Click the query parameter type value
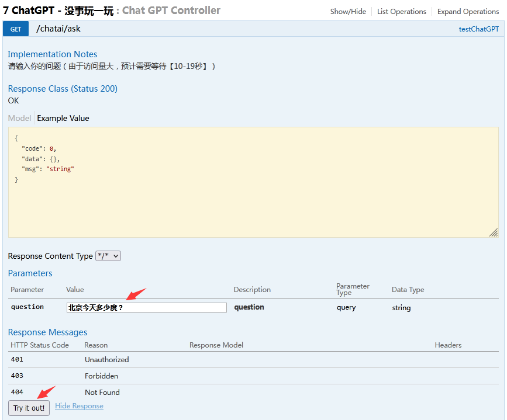507x420 pixels. pyautogui.click(x=346, y=308)
